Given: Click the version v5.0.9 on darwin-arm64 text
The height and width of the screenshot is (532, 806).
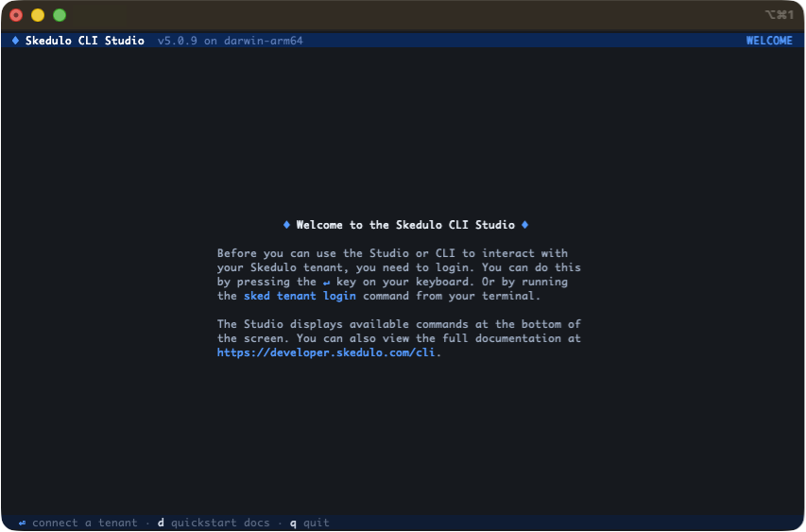Looking at the screenshot, I should (x=231, y=41).
